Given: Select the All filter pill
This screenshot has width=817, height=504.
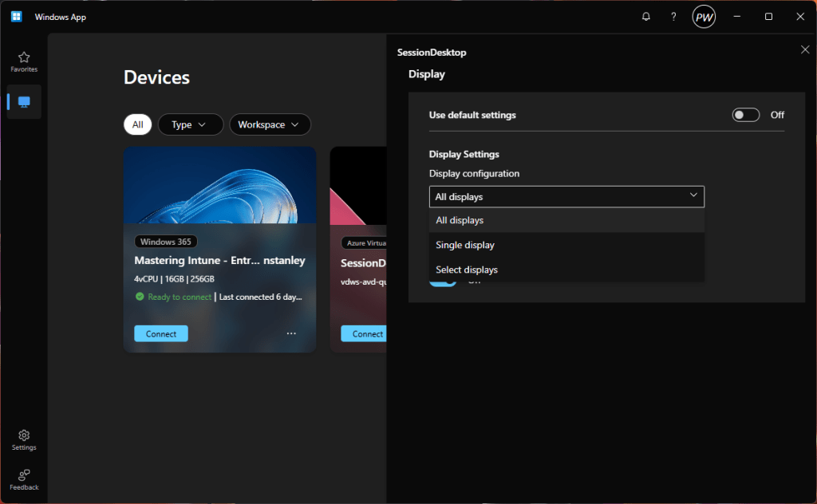Looking at the screenshot, I should 137,124.
